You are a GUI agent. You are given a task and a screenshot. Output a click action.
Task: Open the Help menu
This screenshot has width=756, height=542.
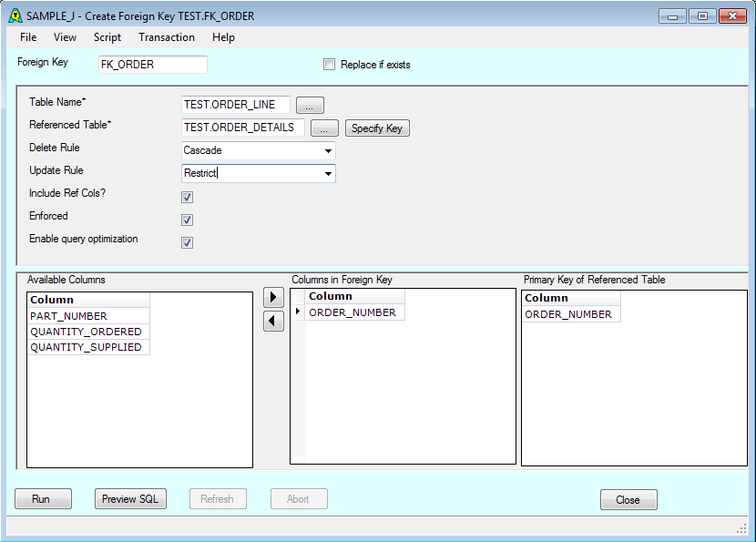[x=223, y=37]
